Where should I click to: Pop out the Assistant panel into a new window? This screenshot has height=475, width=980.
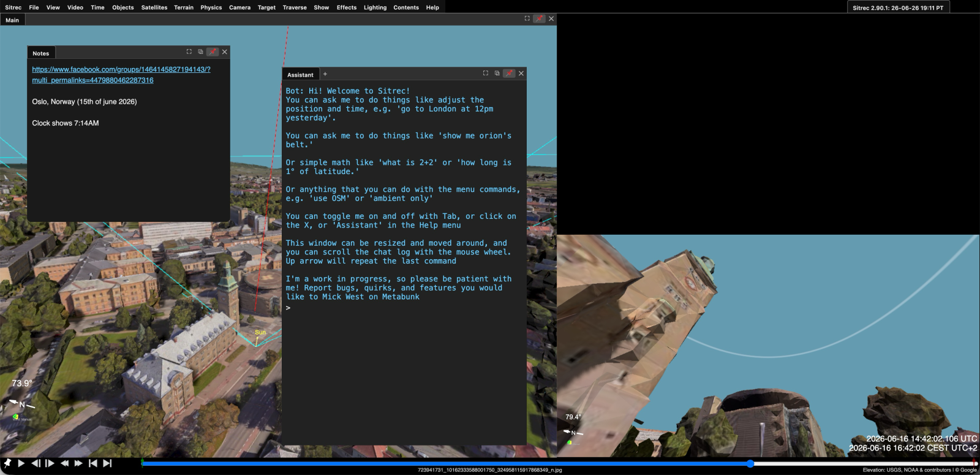(497, 73)
